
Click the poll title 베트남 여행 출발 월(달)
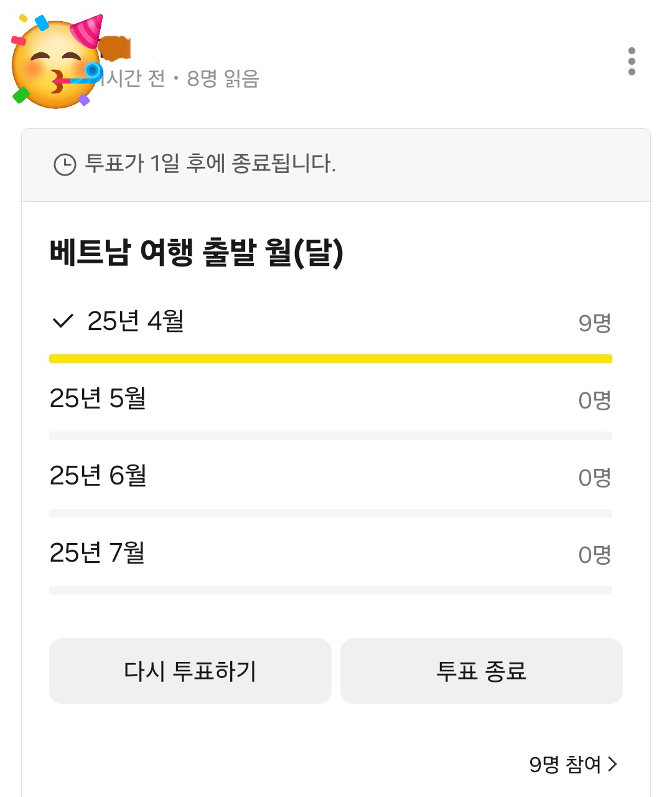click(x=197, y=252)
